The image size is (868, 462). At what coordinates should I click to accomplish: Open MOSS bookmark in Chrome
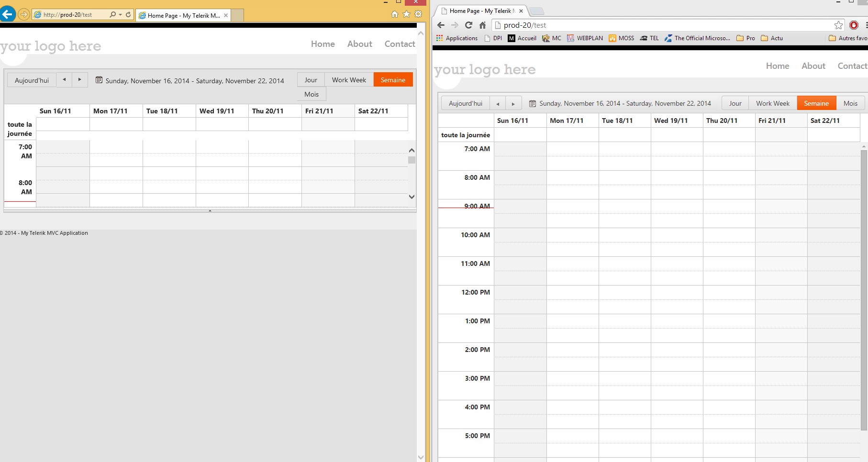click(622, 38)
